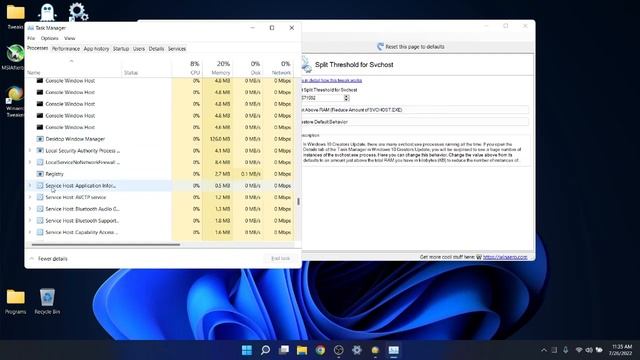The image size is (640, 360).
Task: Expand Service Host: AVCTP service row
Action: tap(30, 197)
